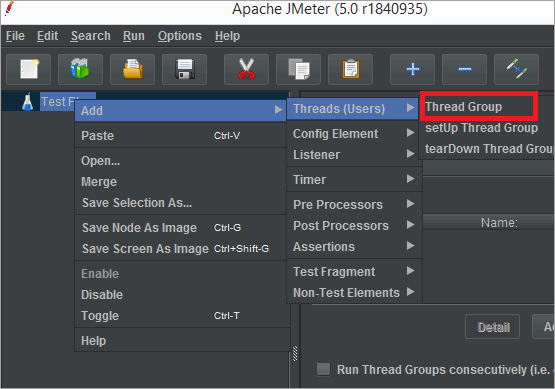Choose Merge from context menu
This screenshot has width=555, height=389.
[x=180, y=182]
